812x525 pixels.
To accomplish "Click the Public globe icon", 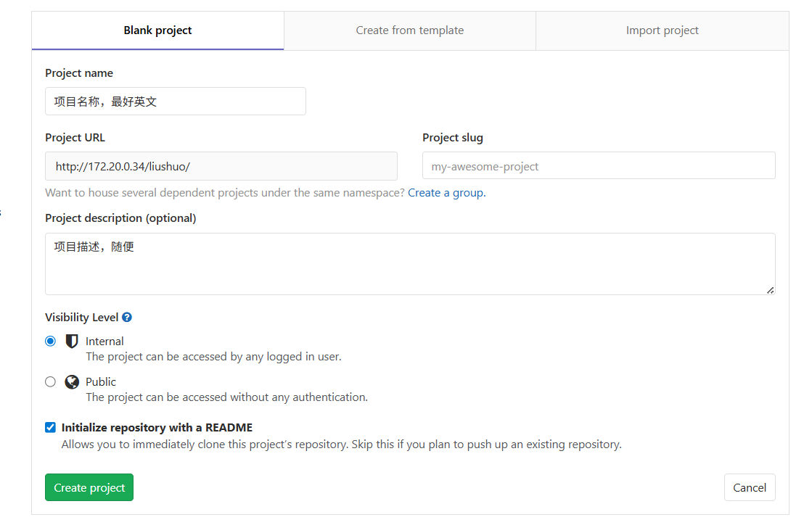I will [x=72, y=381].
